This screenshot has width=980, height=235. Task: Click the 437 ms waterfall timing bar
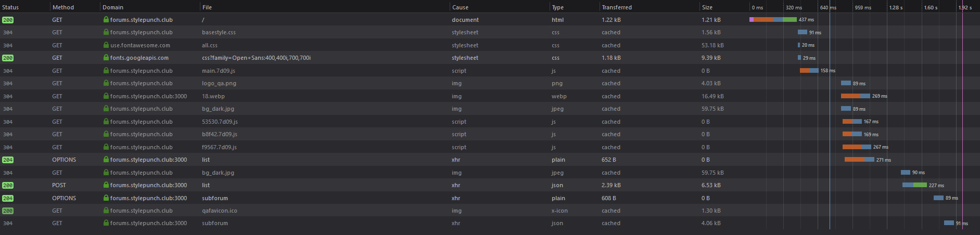pos(773,20)
